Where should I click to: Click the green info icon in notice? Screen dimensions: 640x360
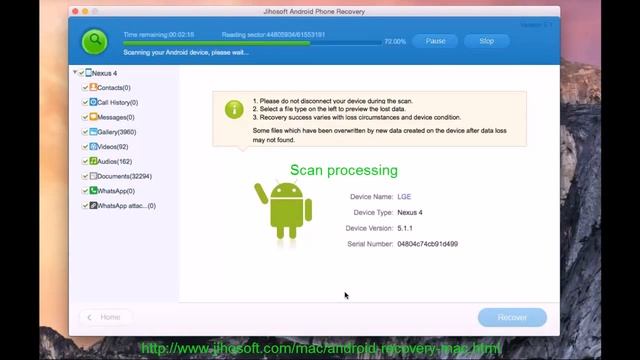234,109
